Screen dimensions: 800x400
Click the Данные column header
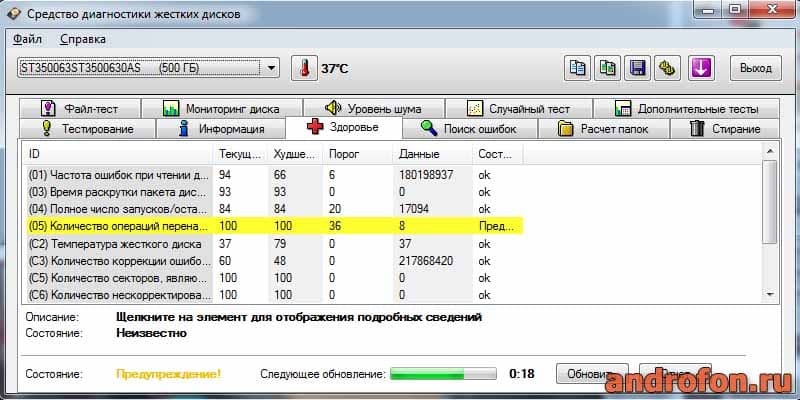click(433, 154)
